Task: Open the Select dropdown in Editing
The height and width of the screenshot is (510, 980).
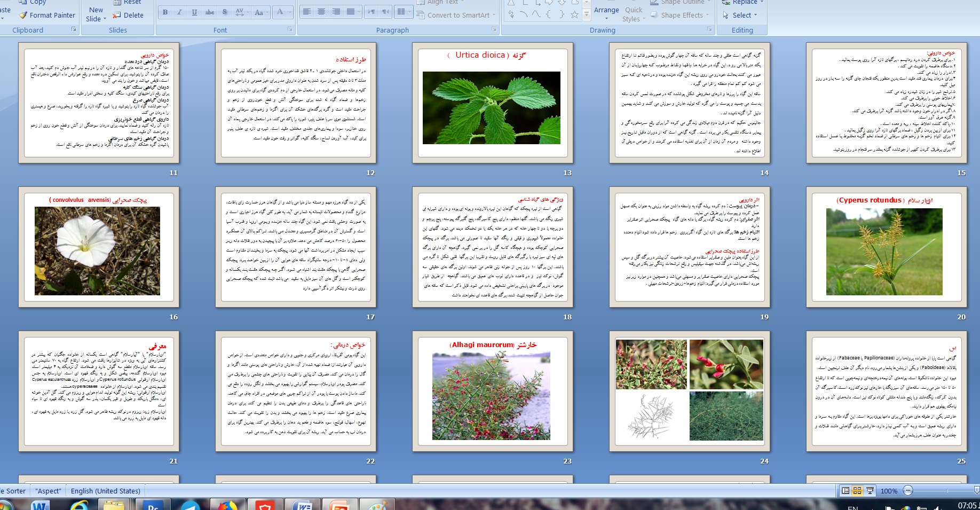Action: [741, 15]
